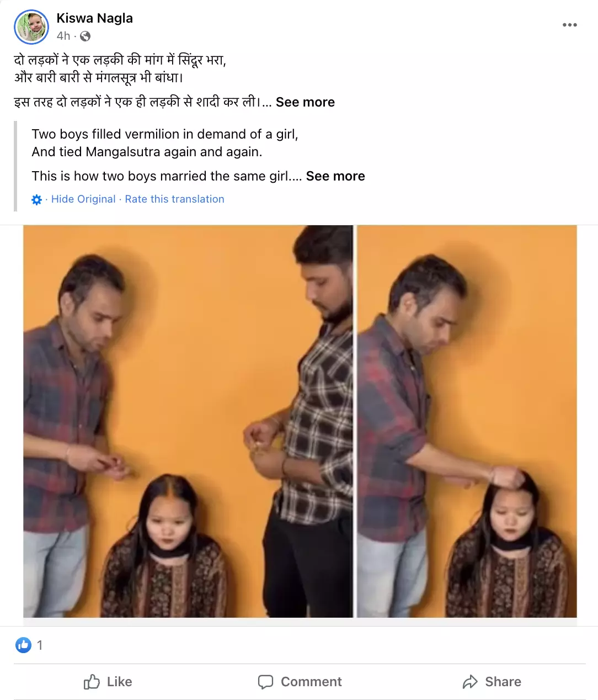This screenshot has height=700, width=598.
Task: Open left photo of the post
Action: pos(188,421)
